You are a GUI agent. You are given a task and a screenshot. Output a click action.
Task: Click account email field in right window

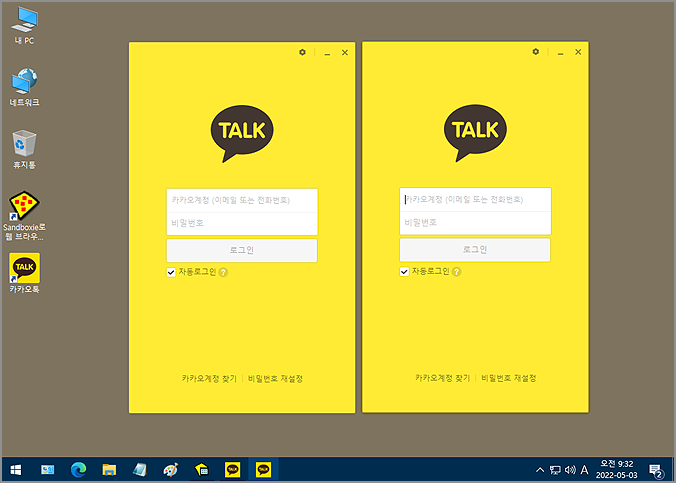click(x=475, y=200)
